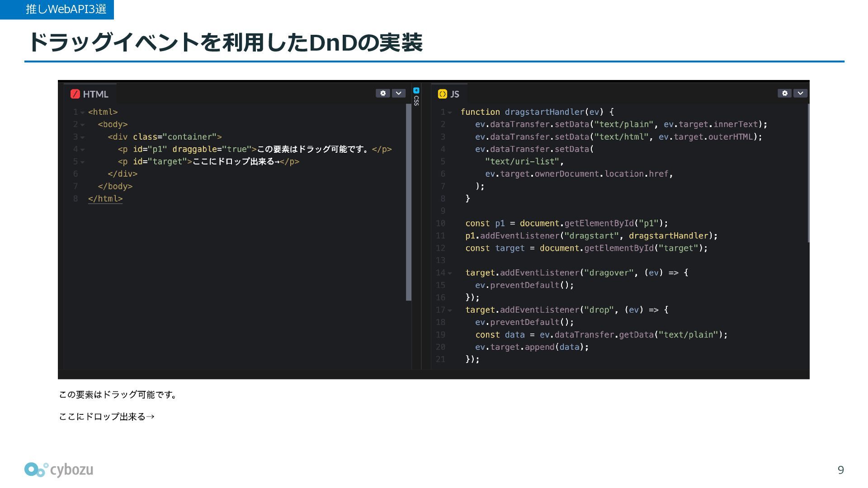This screenshot has width=868, height=488.
Task: Collapse dragstartHandler function fold arrow
Action: point(450,113)
